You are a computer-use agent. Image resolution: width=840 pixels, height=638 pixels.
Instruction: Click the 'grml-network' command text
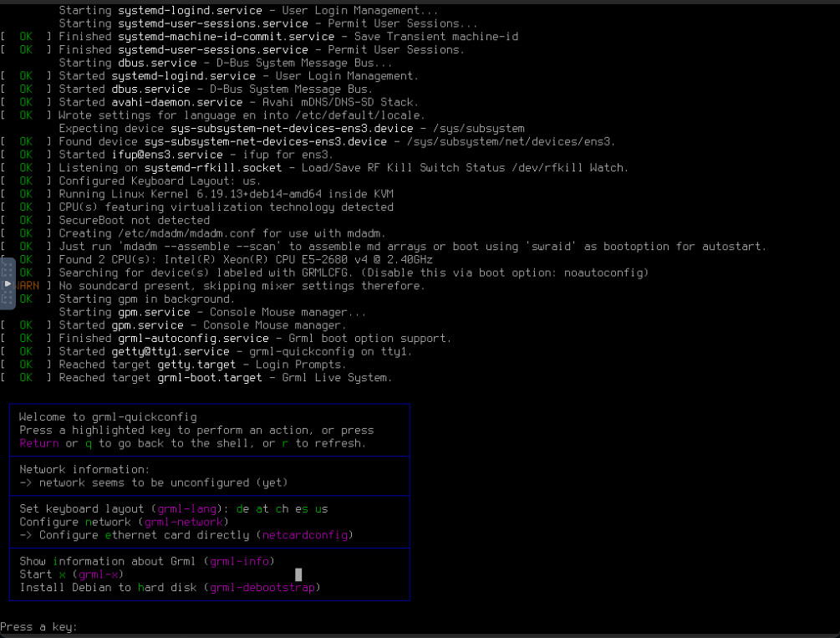pyautogui.click(x=184, y=523)
